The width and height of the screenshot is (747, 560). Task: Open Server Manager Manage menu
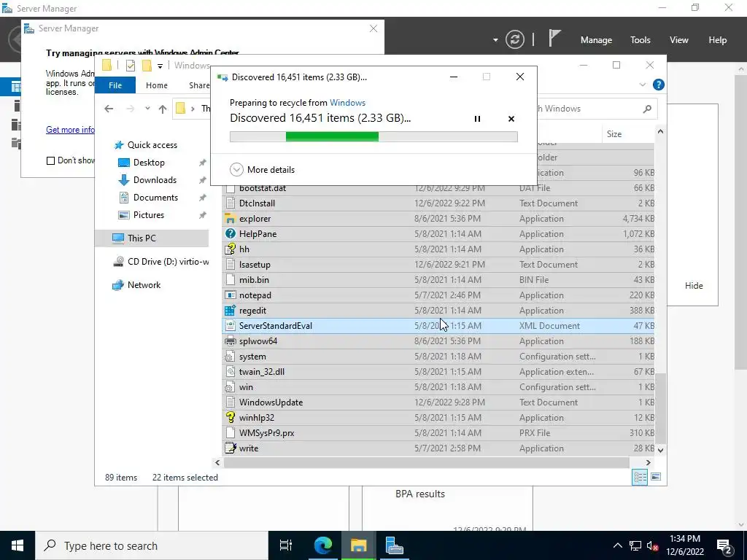tap(596, 40)
